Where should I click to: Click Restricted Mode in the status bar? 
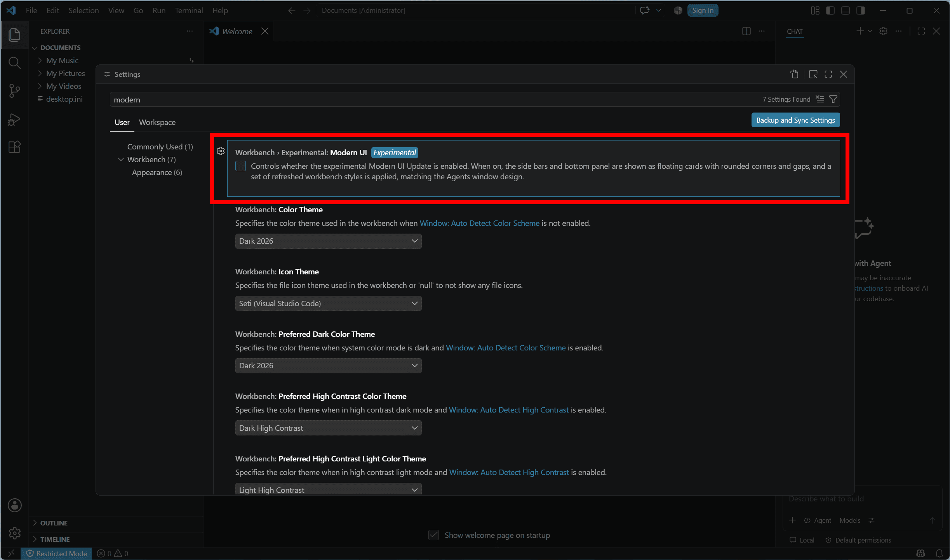point(56,553)
